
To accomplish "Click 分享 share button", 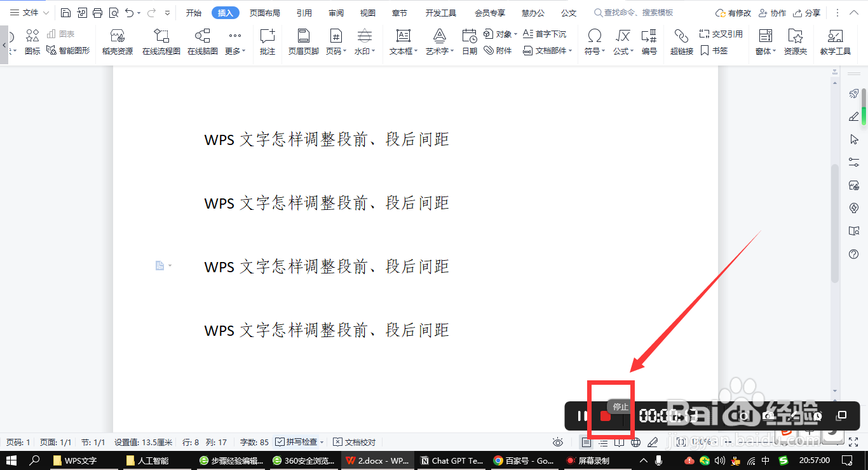I will 806,13.
